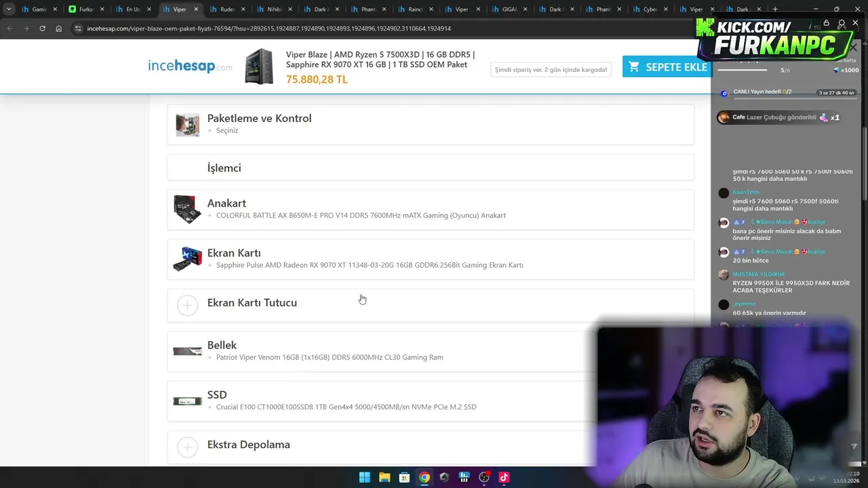868x488 pixels.
Task: Switch to the Gami browser tab
Action: (x=39, y=9)
